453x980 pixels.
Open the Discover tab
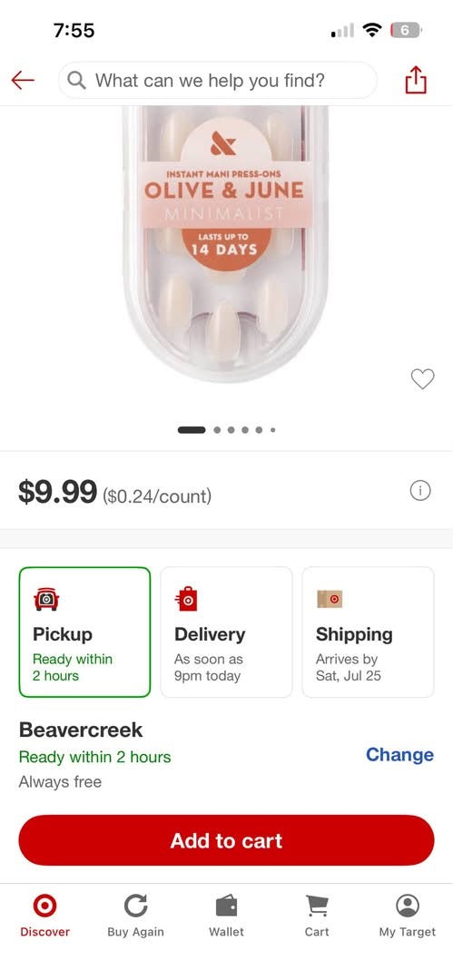(45, 916)
